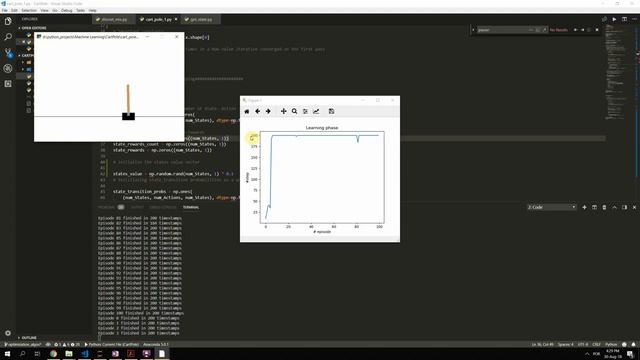Open the editor's more actions menu

(634, 19)
